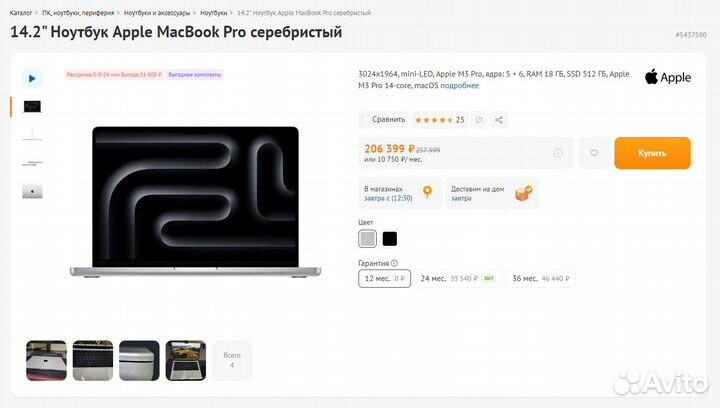Screen dimensions: 720x408
Task: Add product to favorites with heart icon
Action: (x=594, y=153)
